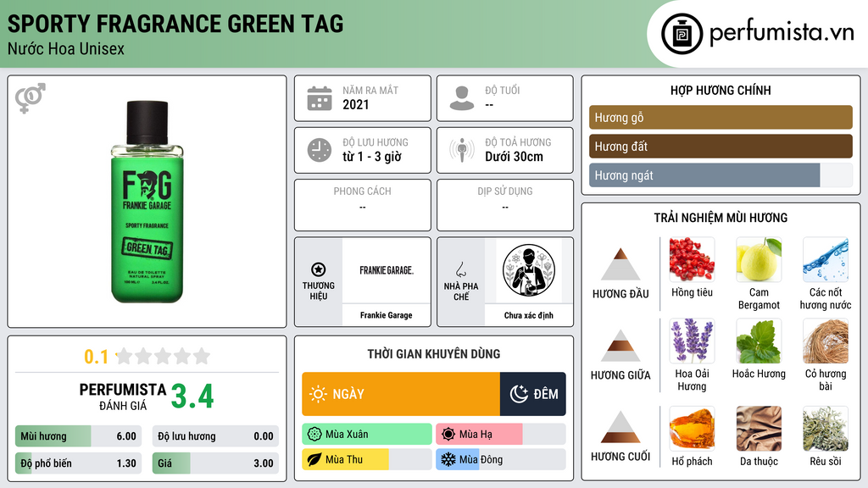Viewport: 868px width, 488px height.
Task: Click the perfumista.vn bottle logo icon
Action: tap(682, 34)
